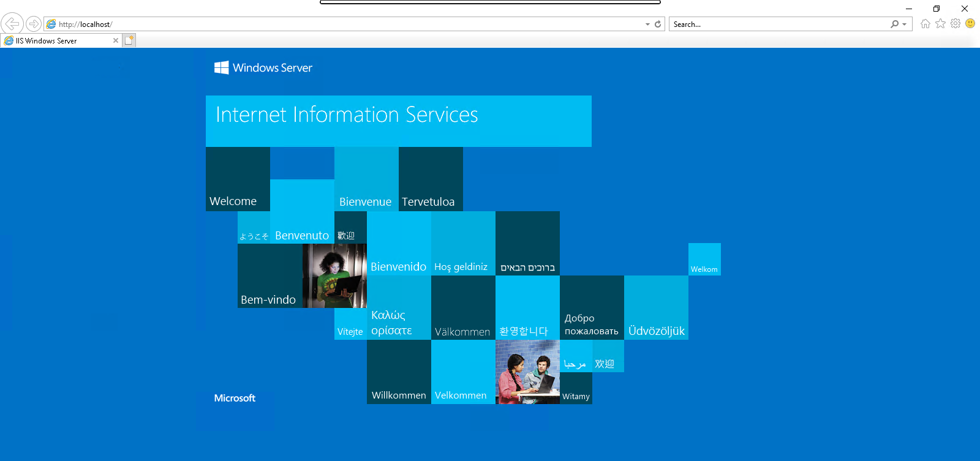Click the Добро пожаловать tile
The height and width of the screenshot is (461, 980).
coord(592,307)
